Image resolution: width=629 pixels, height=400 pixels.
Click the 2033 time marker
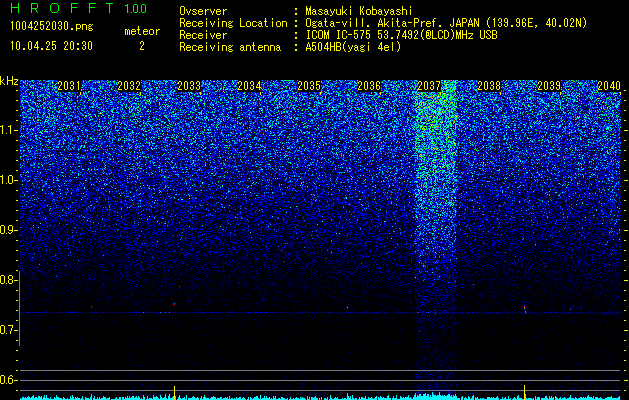point(189,86)
